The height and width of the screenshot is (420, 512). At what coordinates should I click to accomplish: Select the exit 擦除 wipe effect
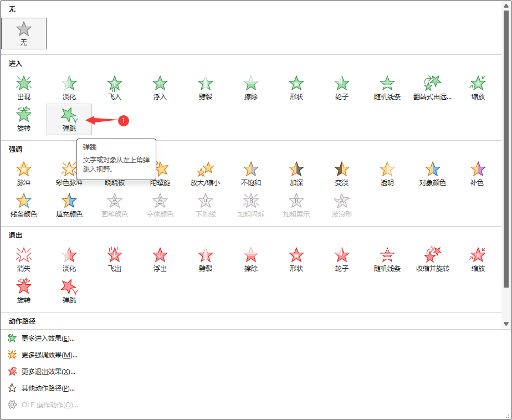[x=251, y=260]
